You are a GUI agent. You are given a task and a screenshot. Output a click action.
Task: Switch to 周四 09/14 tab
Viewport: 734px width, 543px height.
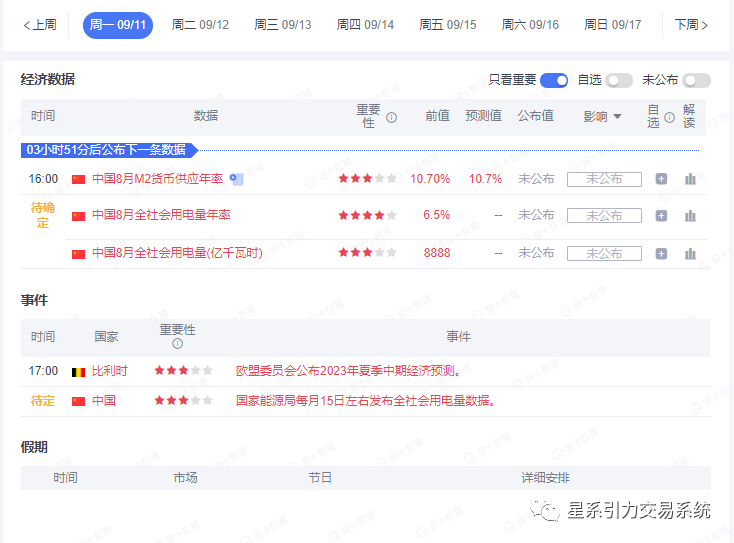[x=365, y=25]
